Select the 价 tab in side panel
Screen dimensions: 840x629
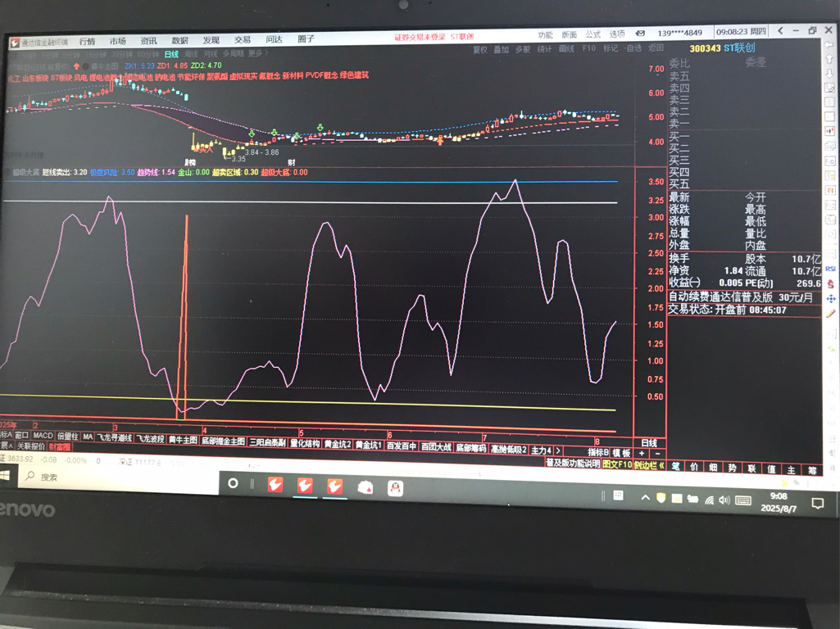(694, 467)
